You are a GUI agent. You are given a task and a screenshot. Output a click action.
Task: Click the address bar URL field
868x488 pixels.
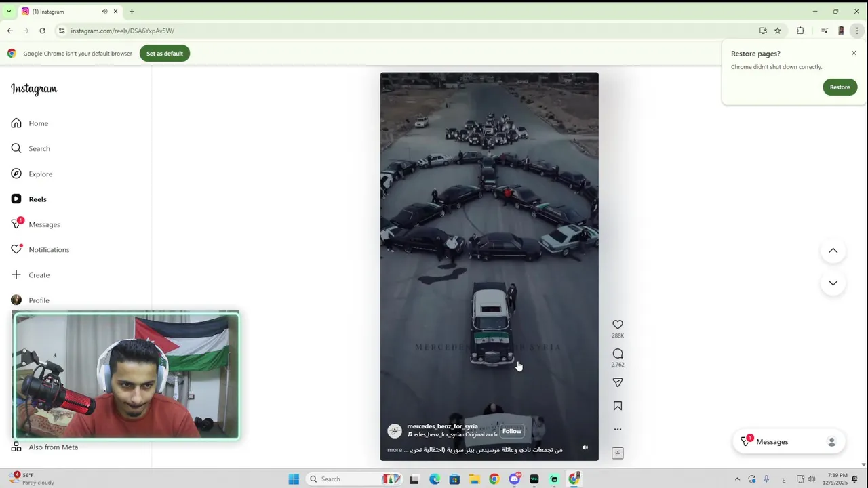pyautogui.click(x=407, y=30)
